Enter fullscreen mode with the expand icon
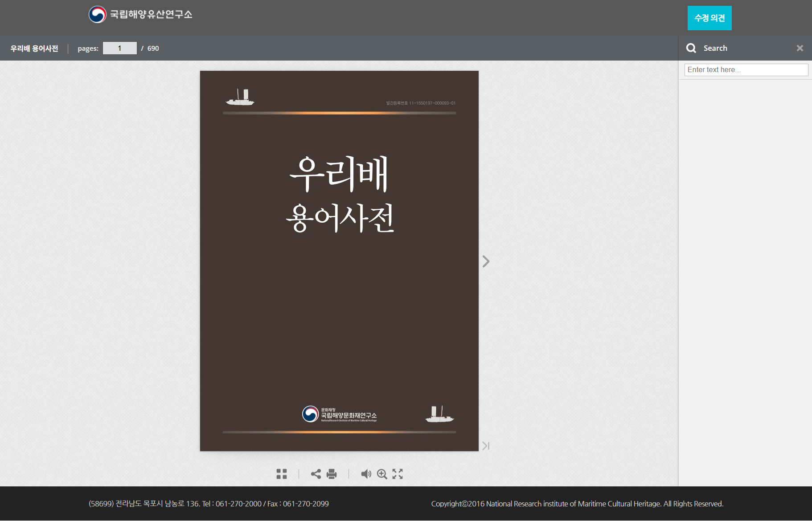The width and height of the screenshot is (812, 521). point(398,474)
